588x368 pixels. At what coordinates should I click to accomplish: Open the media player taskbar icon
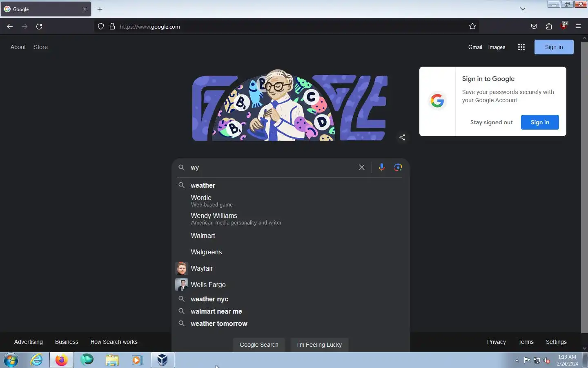pos(137,360)
